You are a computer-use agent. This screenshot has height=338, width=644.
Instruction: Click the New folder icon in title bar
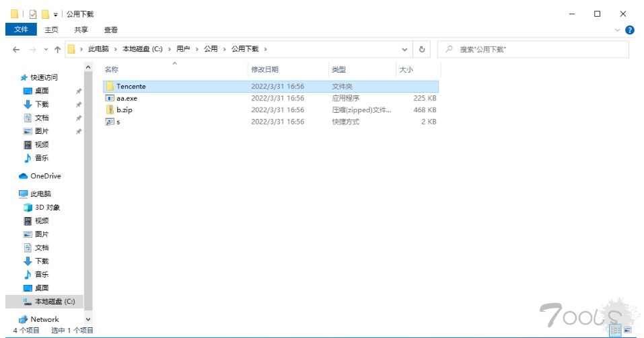click(x=45, y=14)
